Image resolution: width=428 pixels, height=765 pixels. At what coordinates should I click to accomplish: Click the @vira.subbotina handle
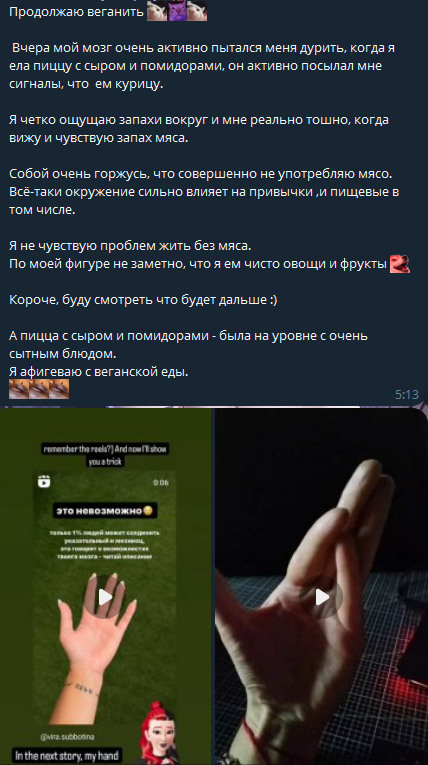(x=63, y=738)
